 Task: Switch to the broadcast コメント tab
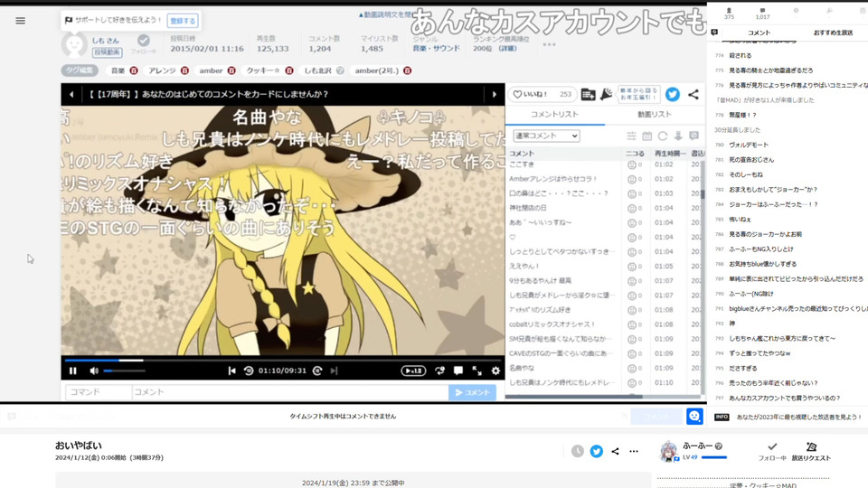759,33
